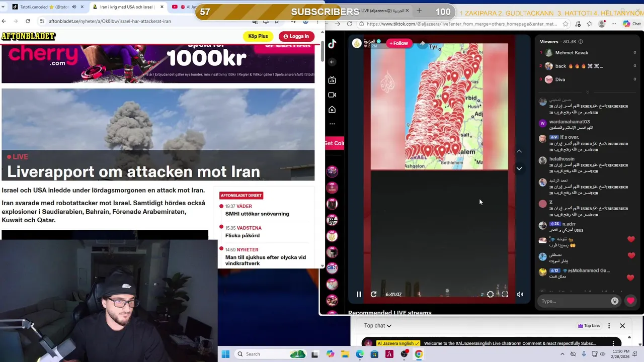
Task: Click the Köp Plus button on Aftonbladet
Action: (258, 36)
